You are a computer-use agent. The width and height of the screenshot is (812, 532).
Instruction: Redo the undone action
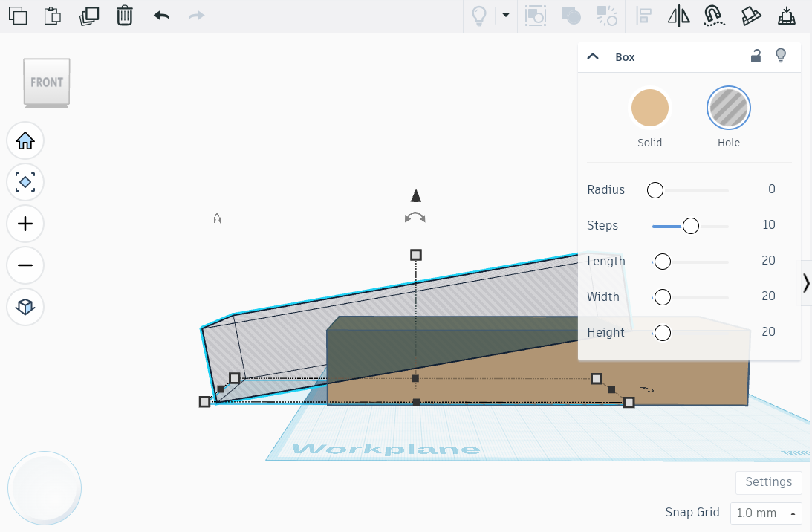coord(196,16)
